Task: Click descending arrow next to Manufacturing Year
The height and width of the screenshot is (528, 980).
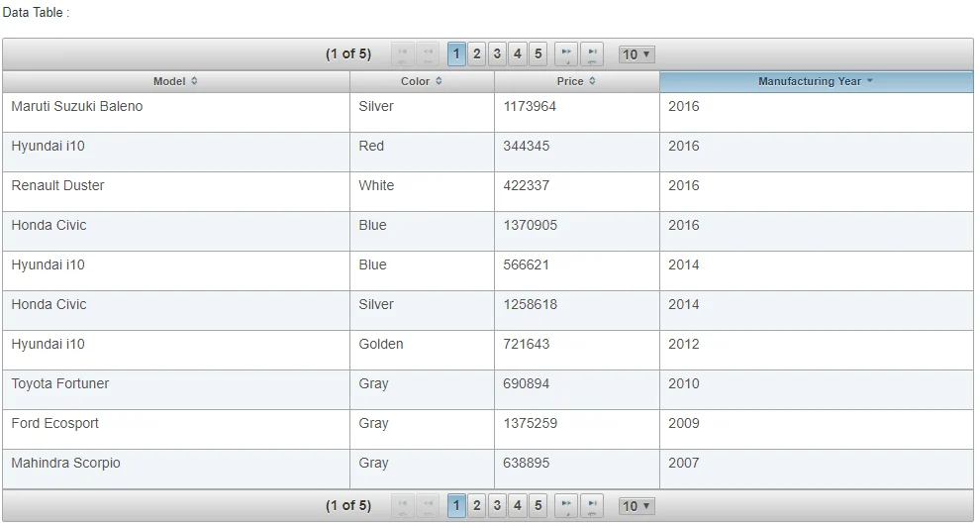Action: click(x=869, y=81)
